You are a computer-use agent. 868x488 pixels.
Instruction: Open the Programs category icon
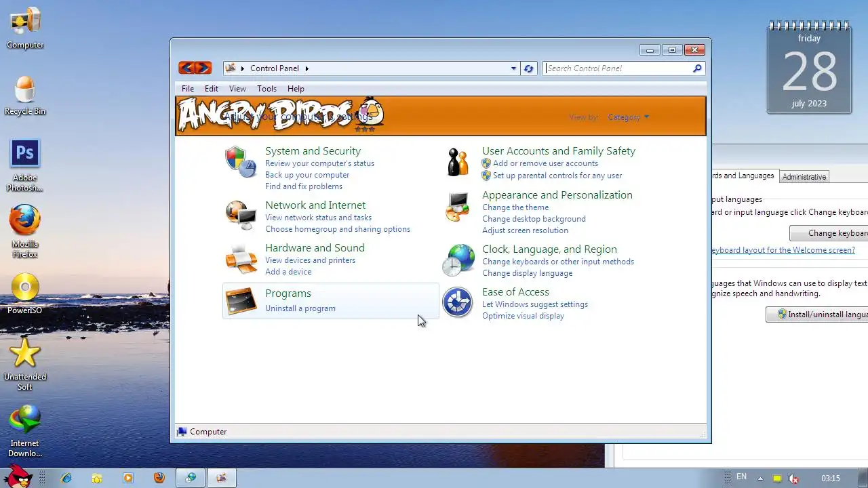tap(240, 301)
